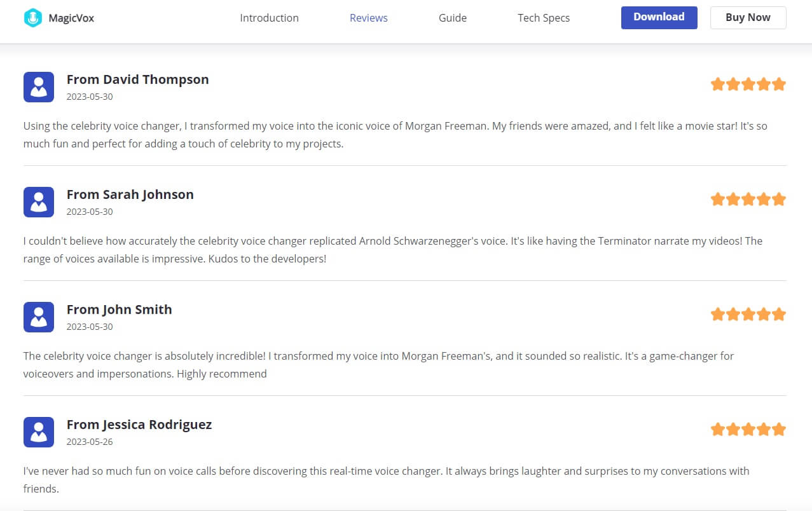Select the Reviews nav item
The width and height of the screenshot is (812, 511).
(x=368, y=18)
